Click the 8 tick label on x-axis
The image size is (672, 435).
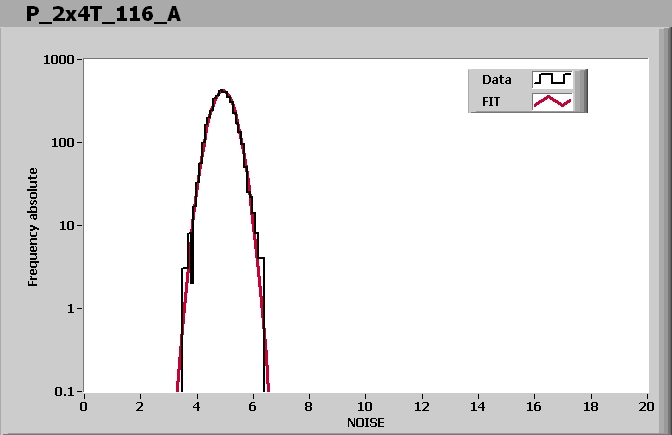click(309, 406)
